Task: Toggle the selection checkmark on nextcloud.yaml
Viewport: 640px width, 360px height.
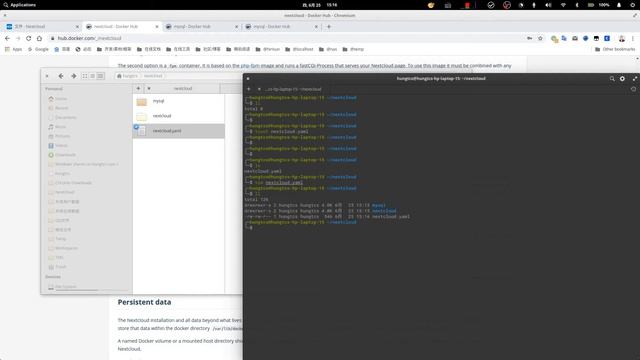Action: click(136, 127)
